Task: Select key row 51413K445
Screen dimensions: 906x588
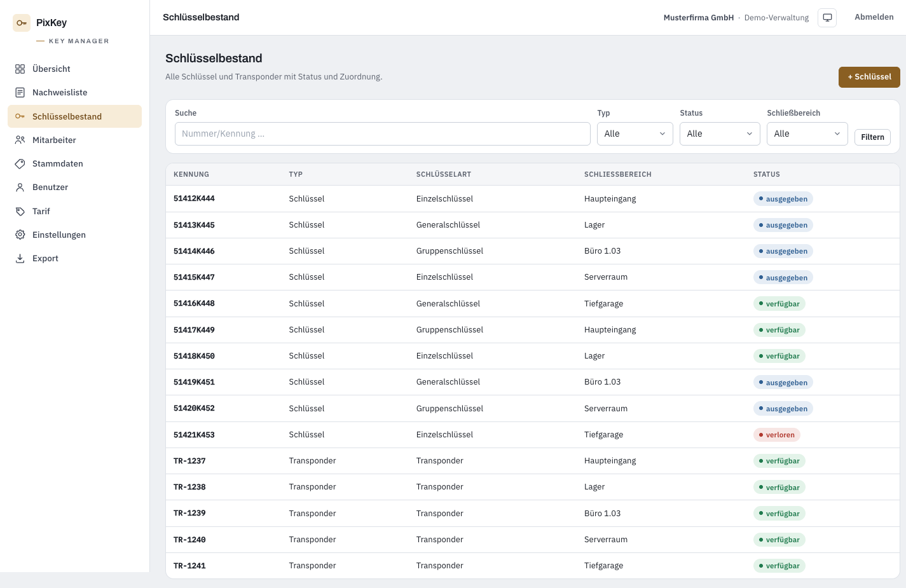Action: (533, 225)
